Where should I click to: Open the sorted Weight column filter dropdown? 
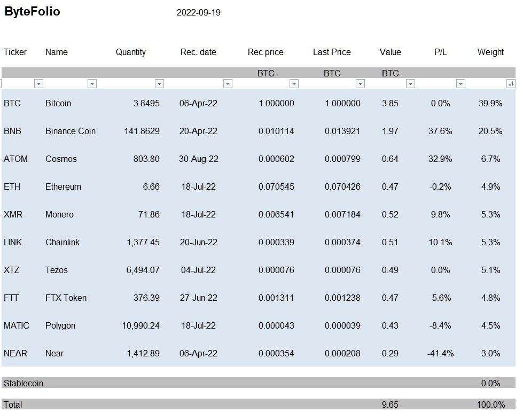point(511,84)
